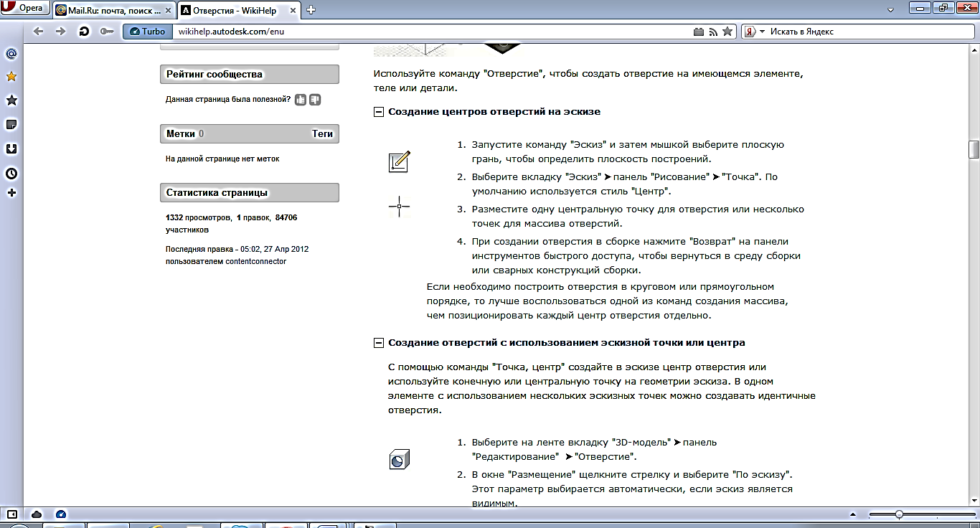Viewport: 980px width, 528px height.
Task: Open Downloads panel in sidebar
Action: click(11, 149)
